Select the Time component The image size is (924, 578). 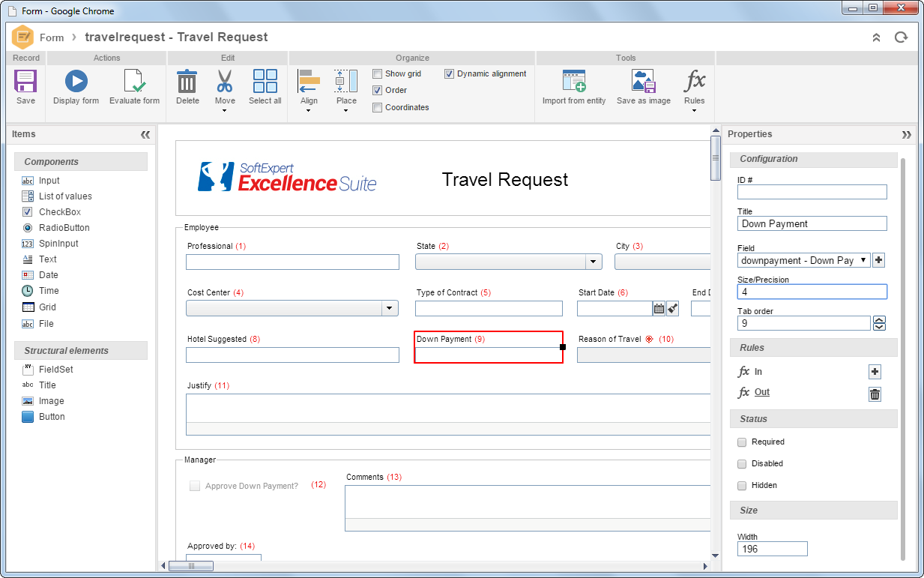[x=49, y=291]
